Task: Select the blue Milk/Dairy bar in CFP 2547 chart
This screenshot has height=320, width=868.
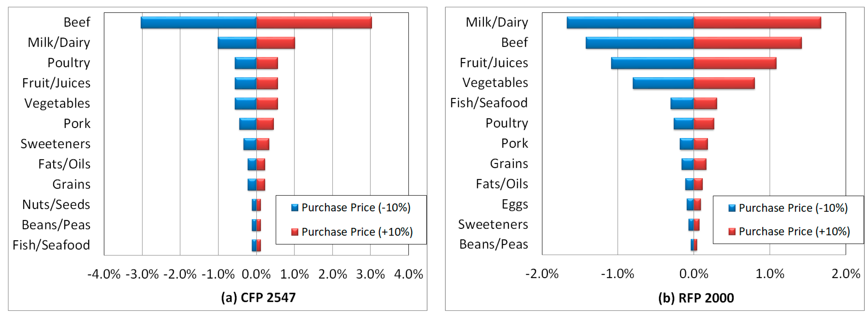Action: click(x=237, y=43)
